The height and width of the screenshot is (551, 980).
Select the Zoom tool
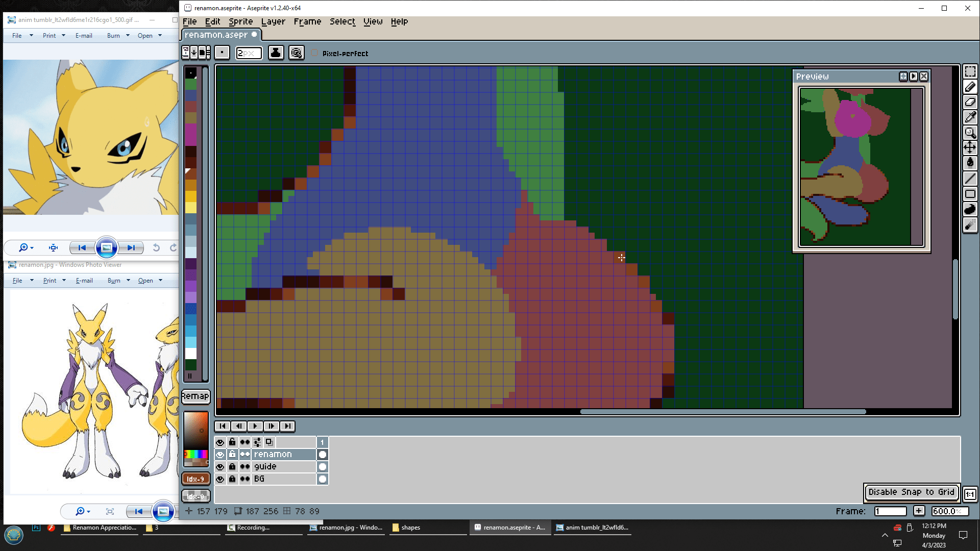[x=970, y=133]
